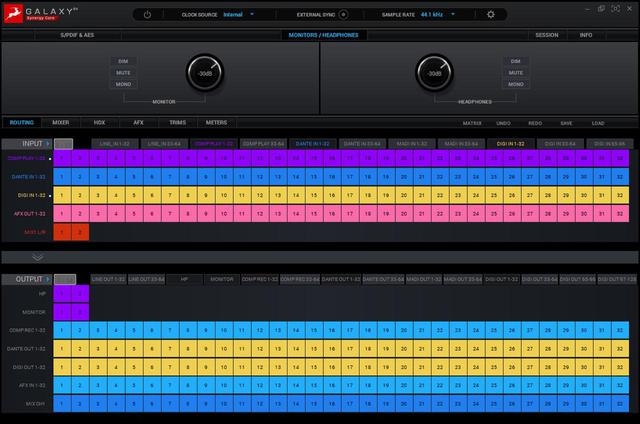Open settings via the gear icon
The width and height of the screenshot is (640, 424).
coord(491,15)
